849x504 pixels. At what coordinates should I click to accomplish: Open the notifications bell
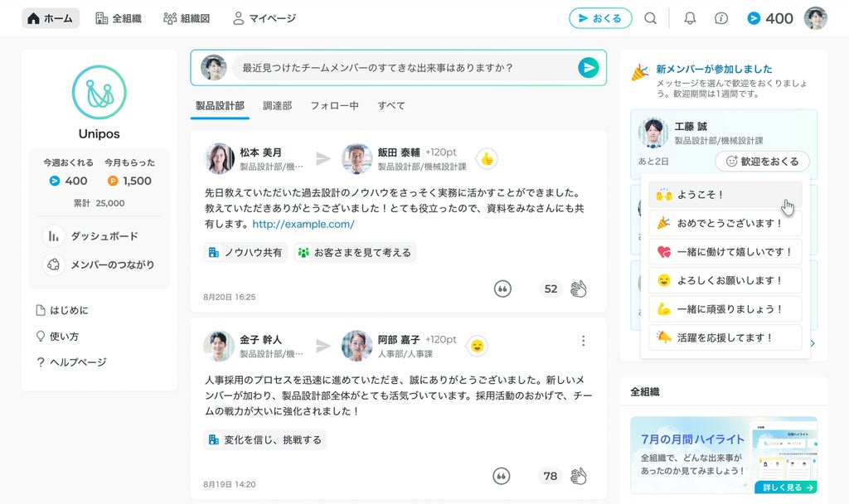690,18
